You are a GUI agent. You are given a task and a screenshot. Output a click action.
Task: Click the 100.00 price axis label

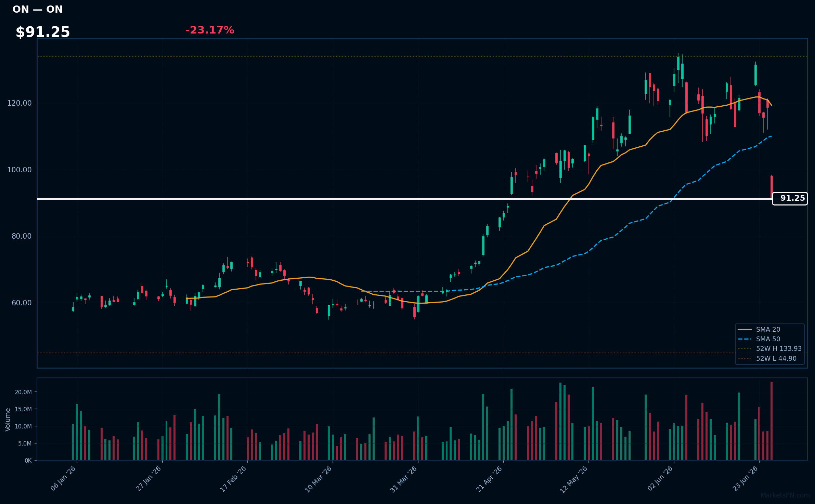[x=20, y=170]
